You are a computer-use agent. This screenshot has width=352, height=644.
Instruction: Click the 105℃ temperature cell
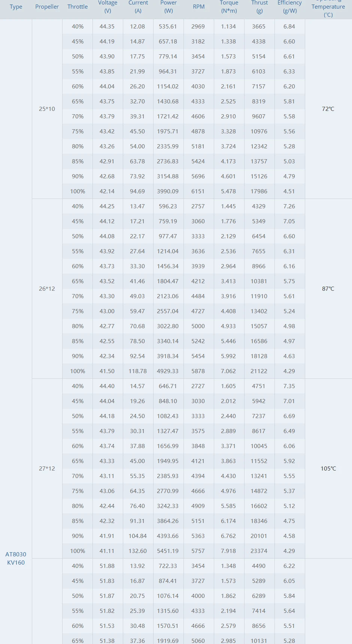pos(328,469)
